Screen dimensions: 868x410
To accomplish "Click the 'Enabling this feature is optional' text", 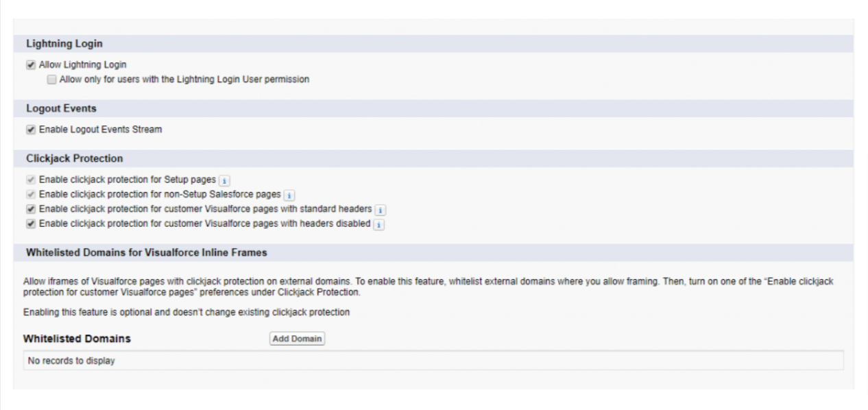I will click(x=186, y=313).
